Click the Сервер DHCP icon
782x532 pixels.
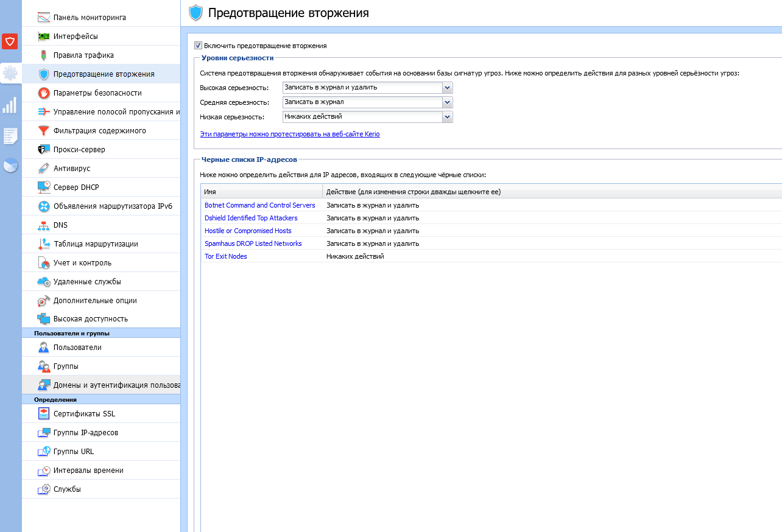click(x=44, y=187)
